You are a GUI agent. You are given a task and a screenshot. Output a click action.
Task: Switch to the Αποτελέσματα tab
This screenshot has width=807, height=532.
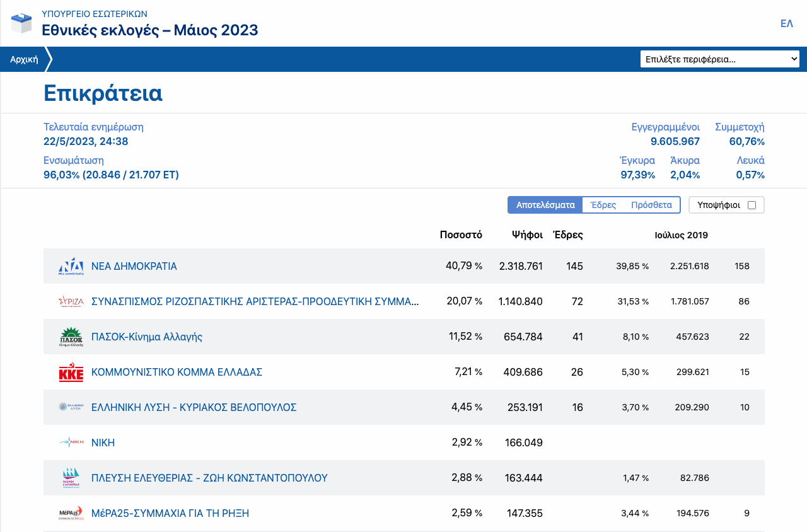[x=545, y=205]
